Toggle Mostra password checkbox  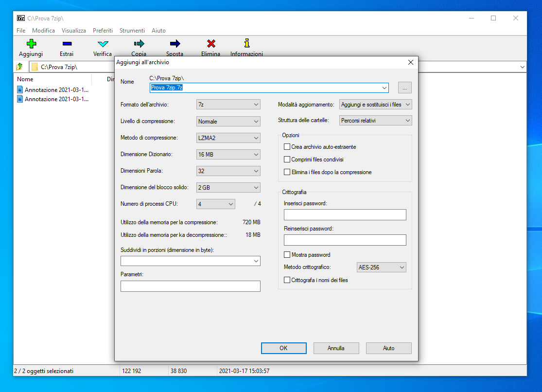pos(287,255)
